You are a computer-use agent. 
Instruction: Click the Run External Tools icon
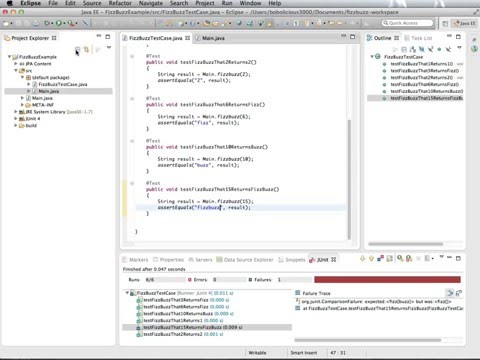[71, 23]
